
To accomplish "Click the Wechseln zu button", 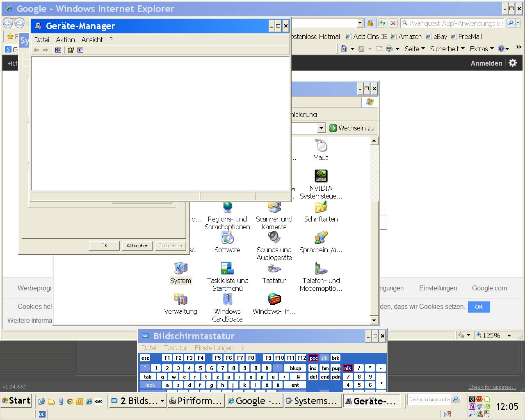I will point(352,128).
